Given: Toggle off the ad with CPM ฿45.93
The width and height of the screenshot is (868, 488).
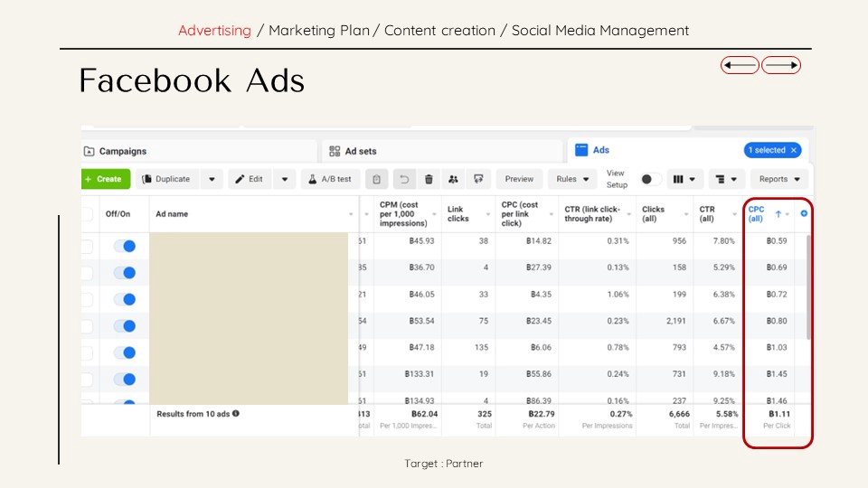Looking at the screenshot, I should coord(125,246).
